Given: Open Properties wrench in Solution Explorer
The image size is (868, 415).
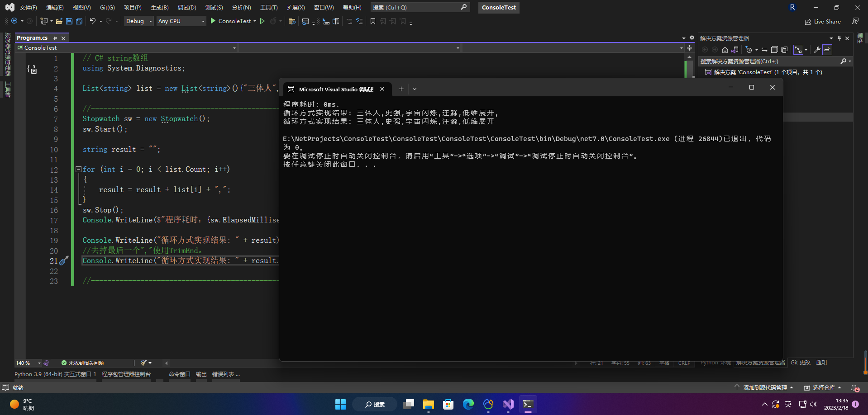Looking at the screenshot, I should 817,50.
